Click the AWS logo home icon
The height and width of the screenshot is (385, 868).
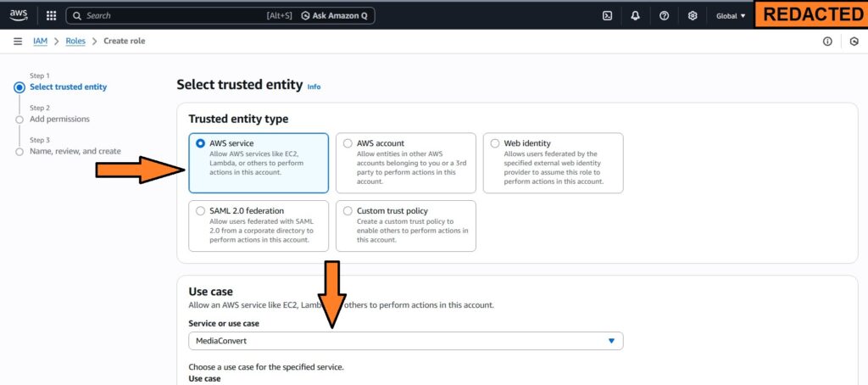(x=19, y=15)
